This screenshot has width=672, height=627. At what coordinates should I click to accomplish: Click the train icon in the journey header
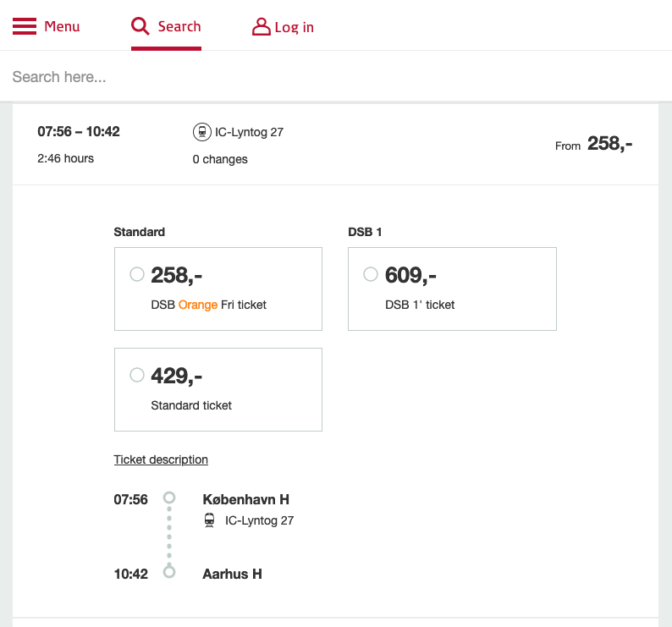pos(201,132)
